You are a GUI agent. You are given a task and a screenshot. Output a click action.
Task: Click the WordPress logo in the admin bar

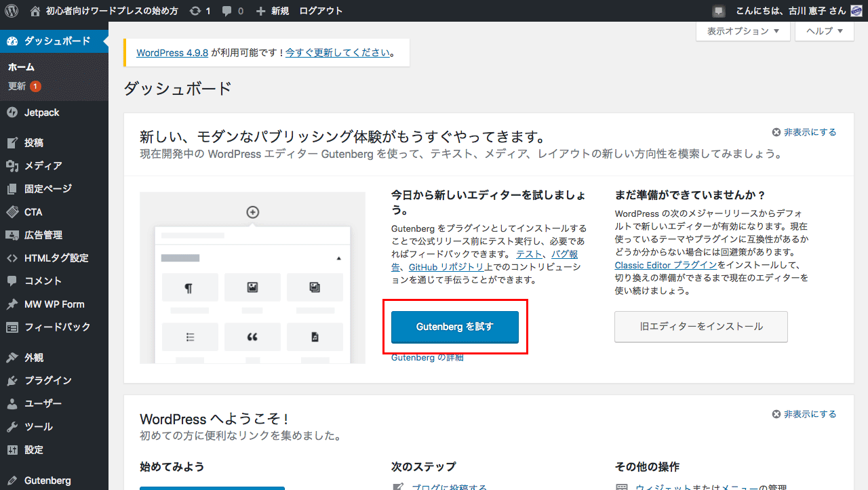click(x=11, y=11)
